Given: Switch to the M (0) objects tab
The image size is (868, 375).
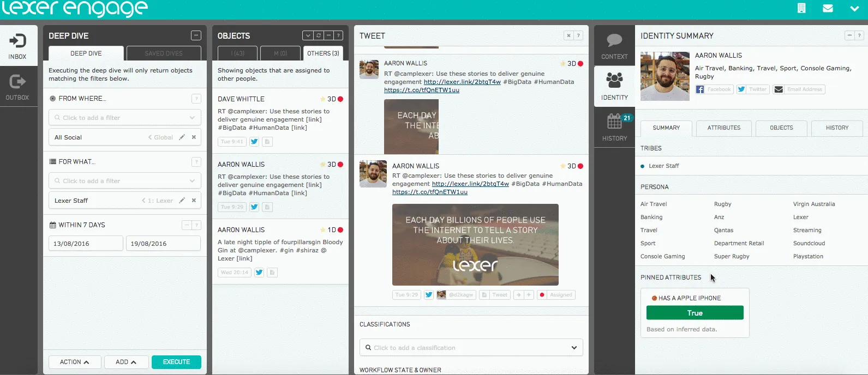Looking at the screenshot, I should [280, 53].
